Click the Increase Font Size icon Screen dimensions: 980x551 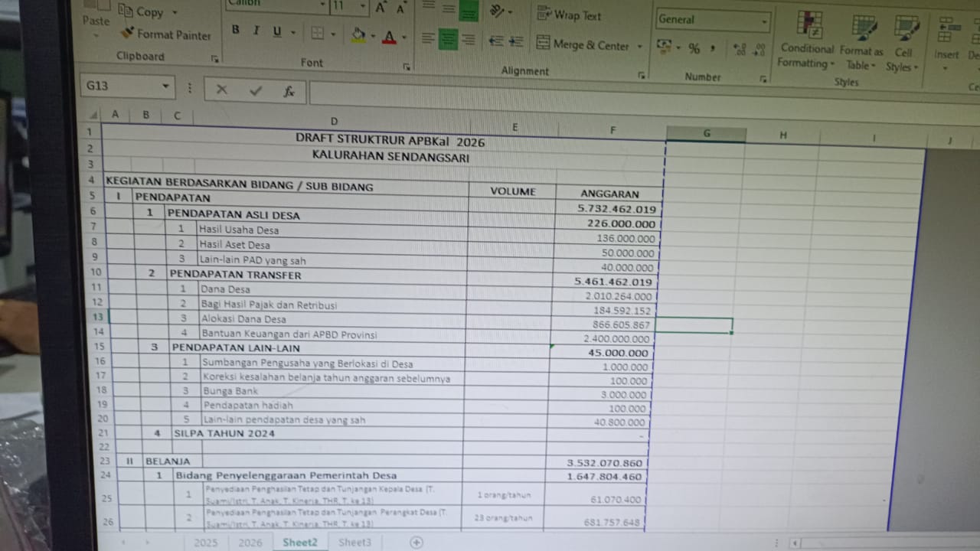point(381,8)
